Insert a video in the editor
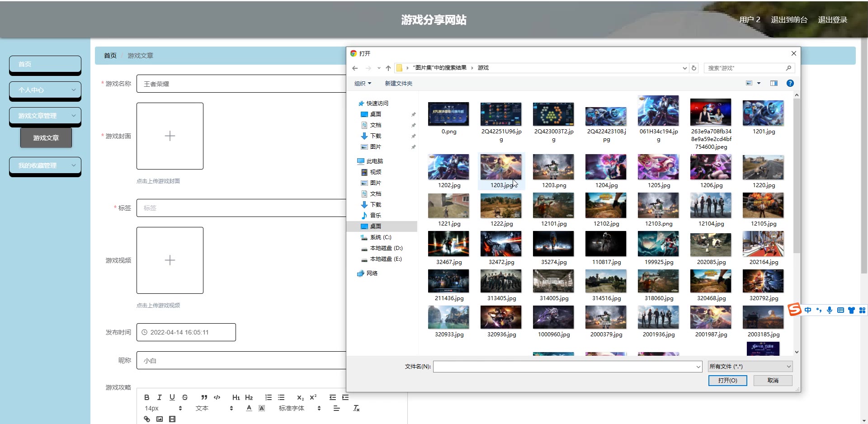868x424 pixels. click(172, 419)
